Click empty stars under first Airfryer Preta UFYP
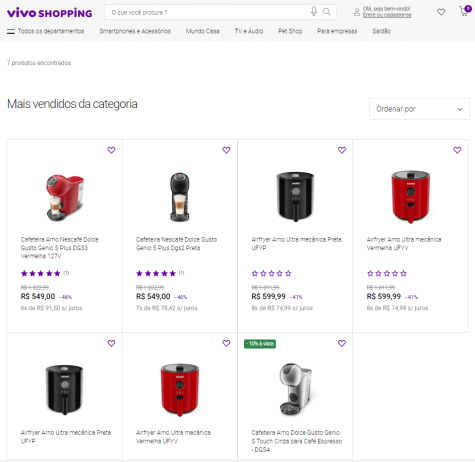This screenshot has height=462, width=475. pyautogui.click(x=271, y=273)
